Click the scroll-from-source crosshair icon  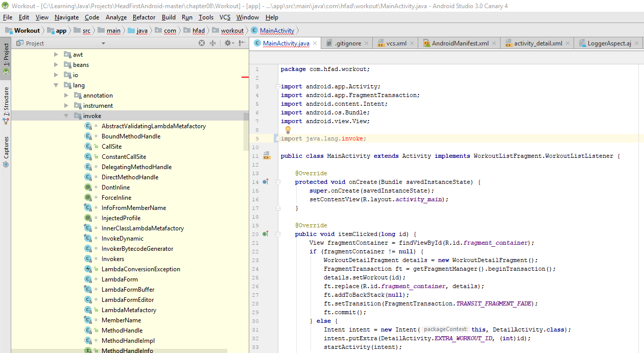[x=202, y=43]
